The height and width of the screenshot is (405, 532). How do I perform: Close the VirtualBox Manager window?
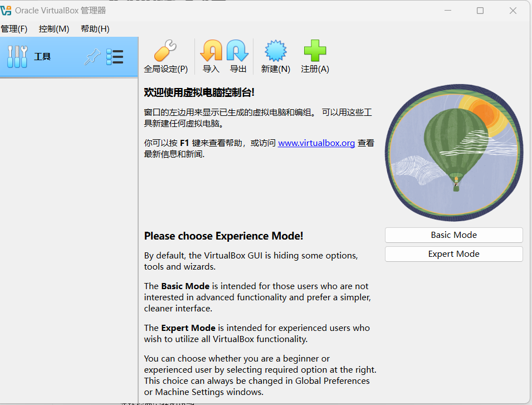click(x=513, y=11)
